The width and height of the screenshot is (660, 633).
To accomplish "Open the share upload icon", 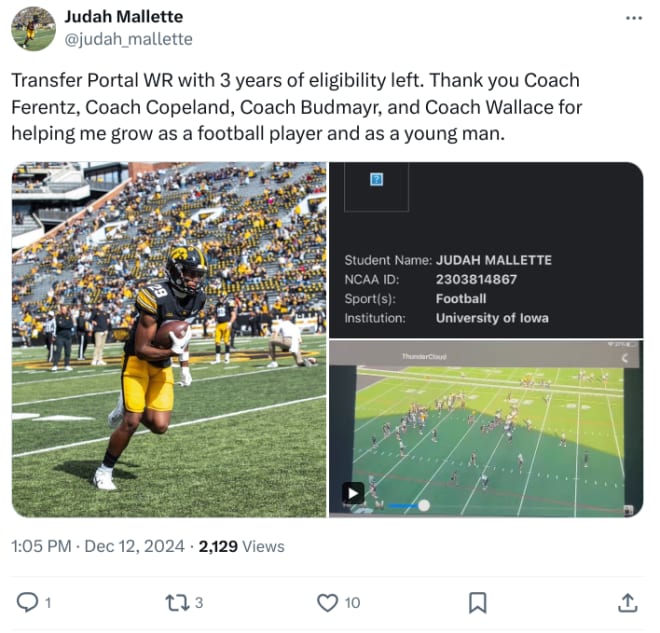I will click(x=628, y=602).
